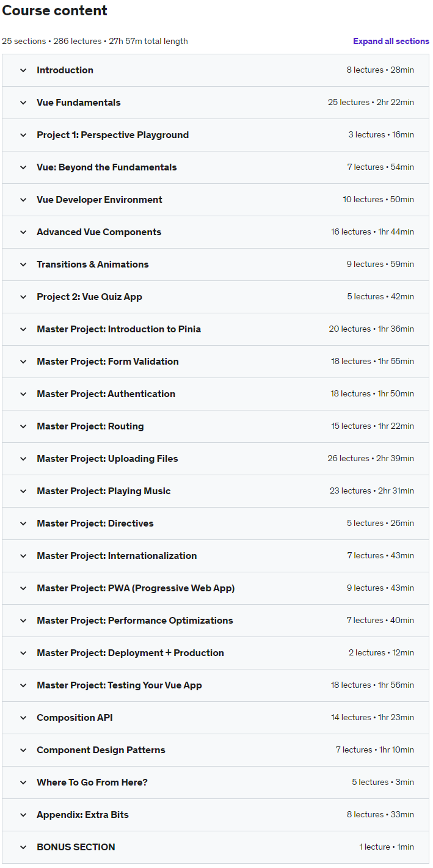Click the chevron beside Advanced Vue Components
The image size is (433, 868).
click(23, 232)
